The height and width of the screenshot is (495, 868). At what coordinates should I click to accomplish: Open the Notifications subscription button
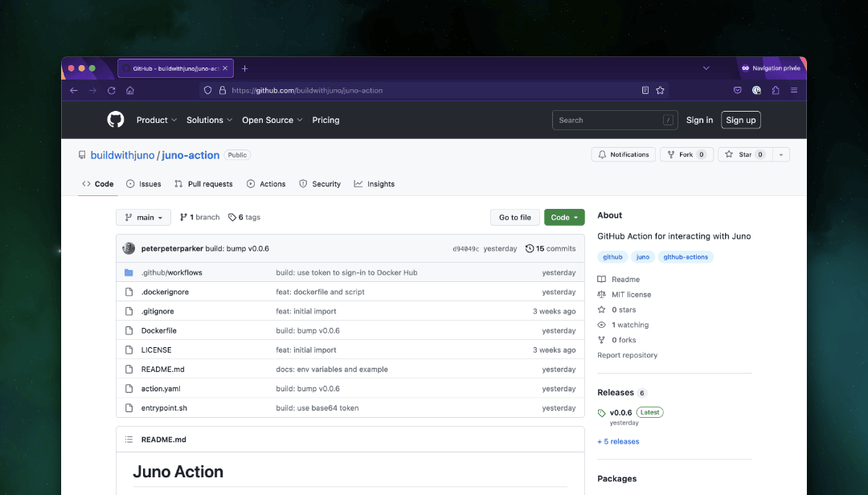[623, 154]
